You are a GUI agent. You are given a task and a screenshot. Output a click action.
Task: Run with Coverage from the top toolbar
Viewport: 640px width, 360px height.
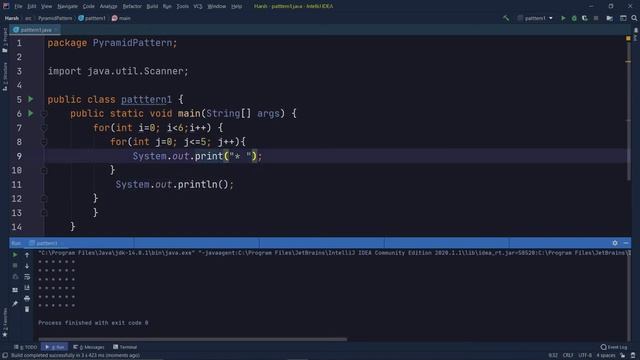coord(584,18)
